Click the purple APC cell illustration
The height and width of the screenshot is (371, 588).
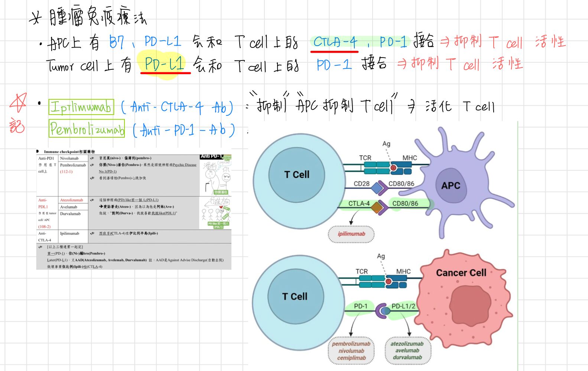pos(451,185)
